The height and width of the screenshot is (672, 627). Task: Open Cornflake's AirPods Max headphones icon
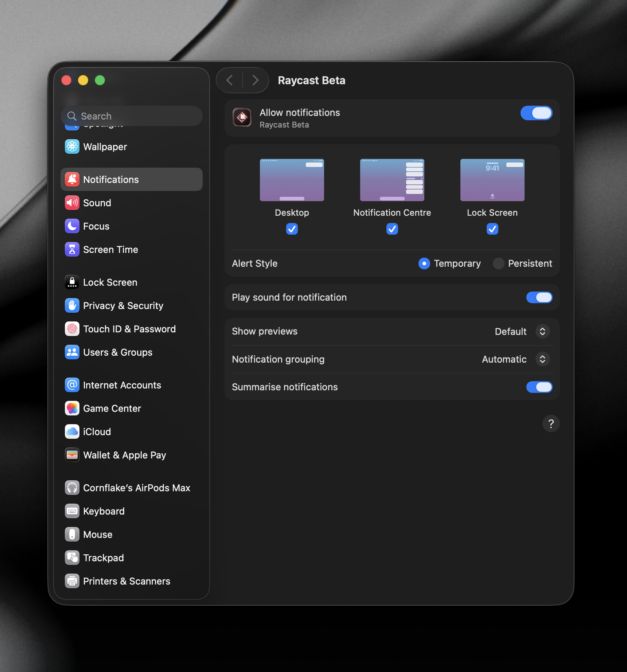72,488
